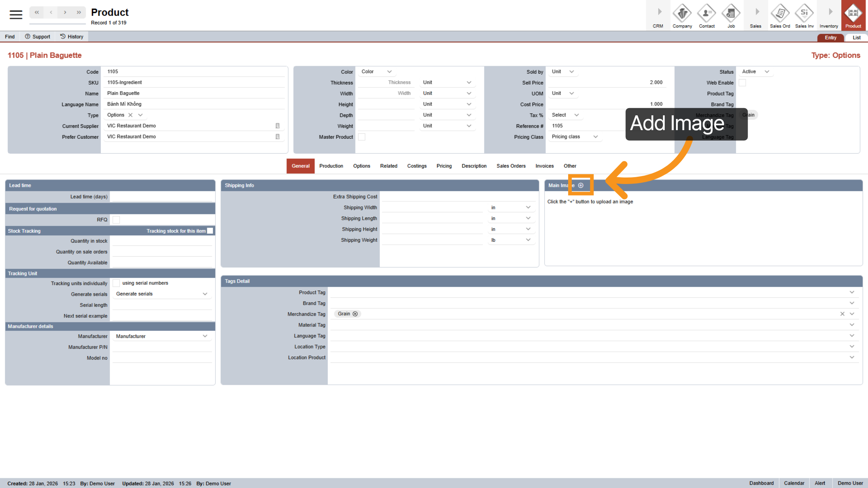
Task: Open the Company module
Action: point(682,15)
